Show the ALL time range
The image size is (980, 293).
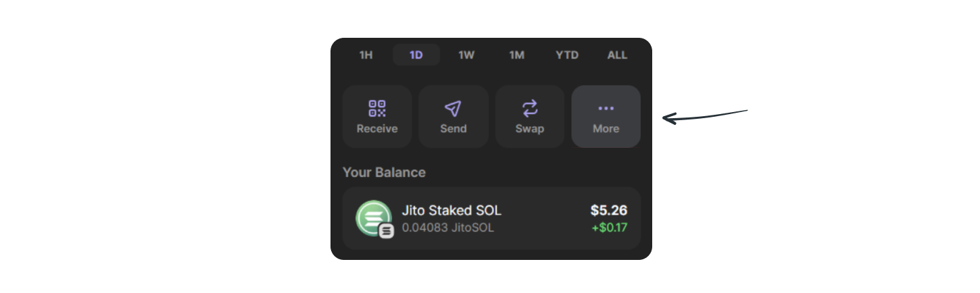(x=617, y=55)
